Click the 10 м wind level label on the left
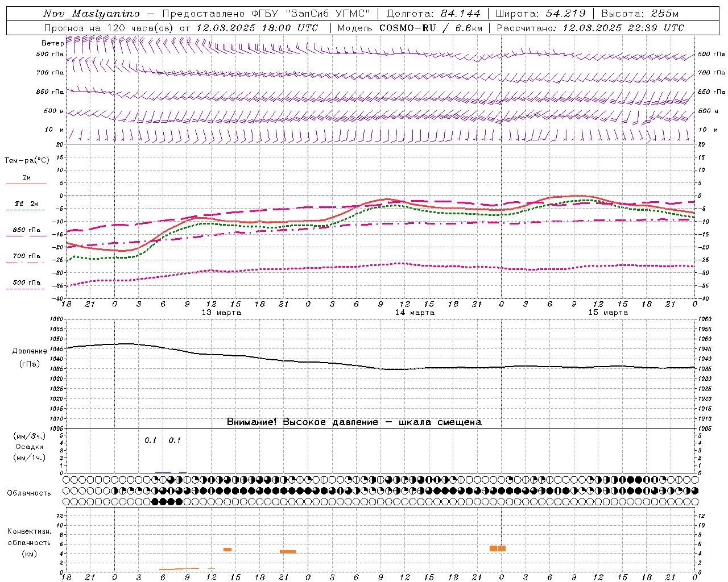Image resolution: width=728 pixels, height=582 pixels. click(54, 130)
